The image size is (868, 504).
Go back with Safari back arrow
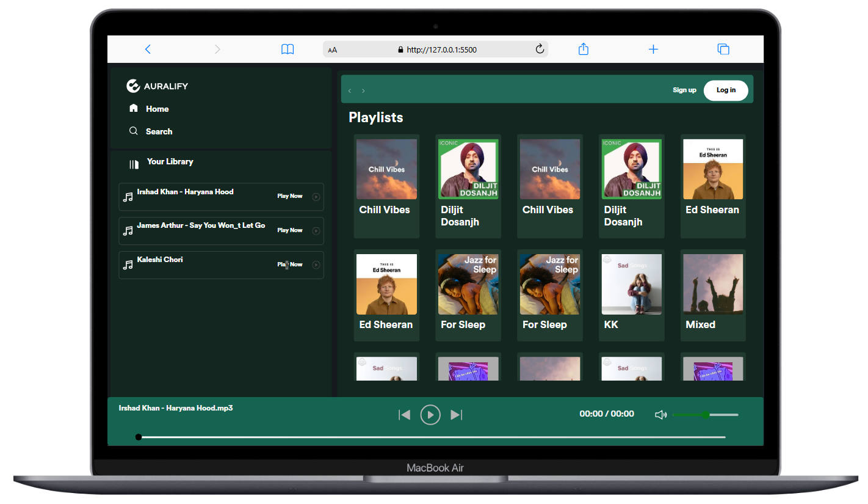pyautogui.click(x=148, y=49)
